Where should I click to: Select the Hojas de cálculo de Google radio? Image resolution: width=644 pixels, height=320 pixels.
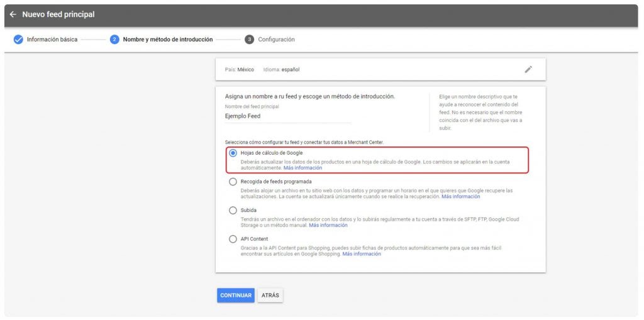(233, 153)
